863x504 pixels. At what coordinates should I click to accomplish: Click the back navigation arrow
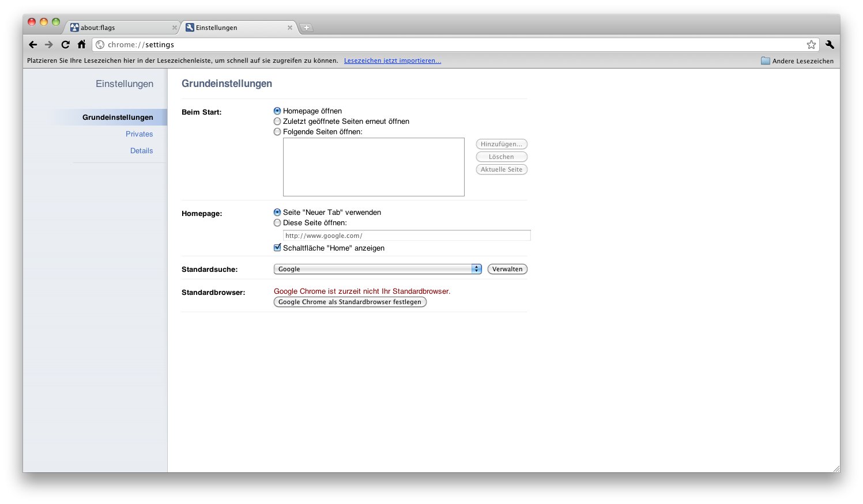pyautogui.click(x=33, y=44)
